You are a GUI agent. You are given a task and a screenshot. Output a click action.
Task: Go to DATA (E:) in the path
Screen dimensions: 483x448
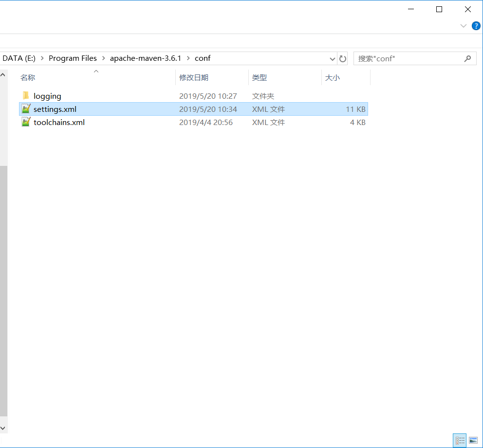pyautogui.click(x=19, y=58)
